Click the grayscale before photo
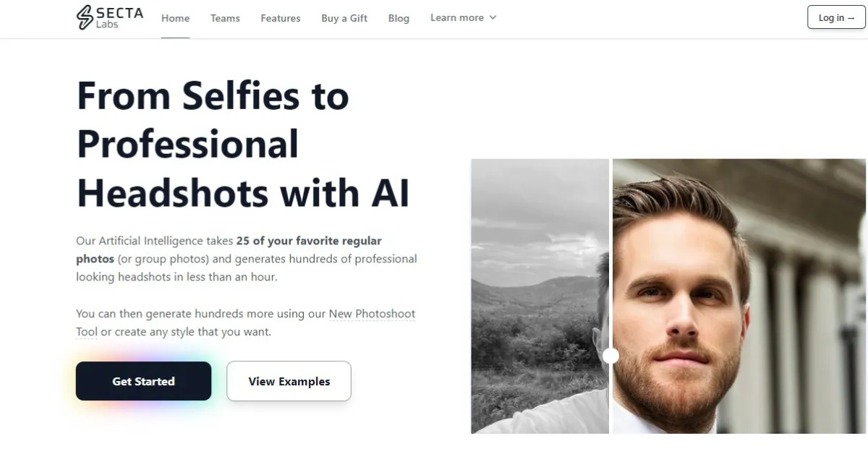Screen dimensions: 868x454 click(540, 296)
